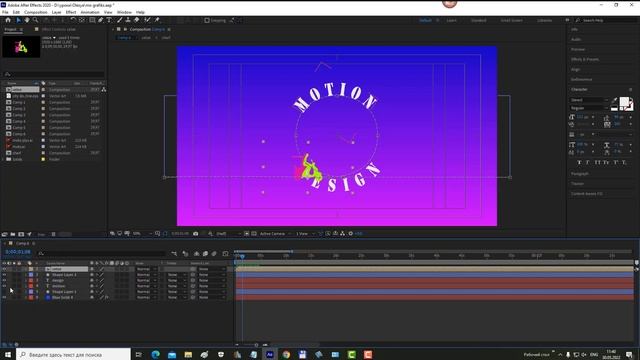Viewport: 640px width, 360px height.
Task: Open the Edit menu
Action: 16,12
